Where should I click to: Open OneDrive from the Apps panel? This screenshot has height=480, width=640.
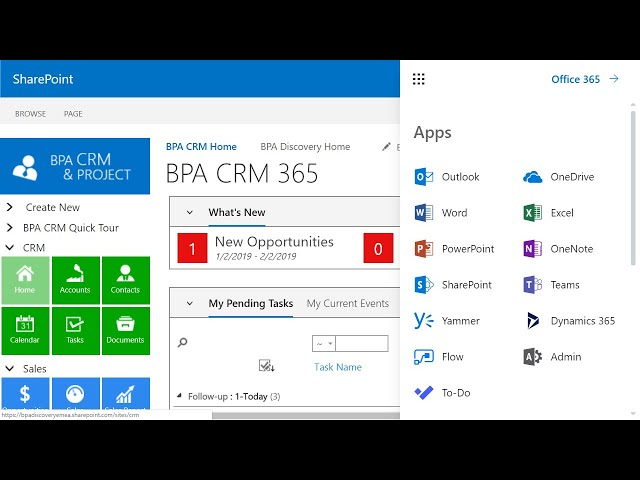tap(558, 177)
